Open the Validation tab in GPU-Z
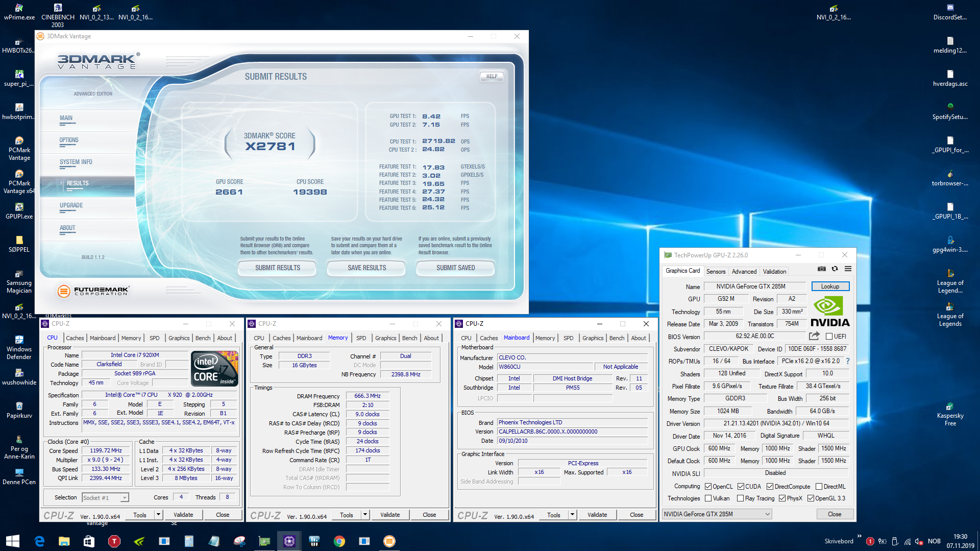 point(774,271)
